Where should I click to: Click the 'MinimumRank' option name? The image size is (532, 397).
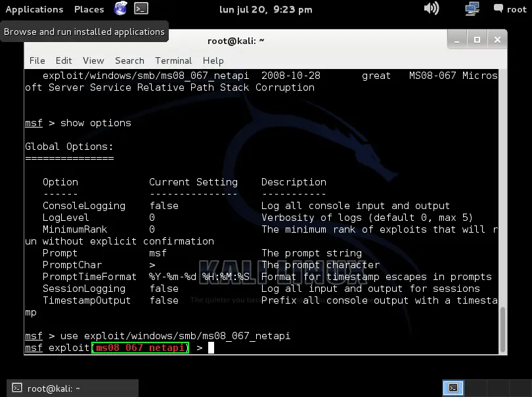[75, 229]
